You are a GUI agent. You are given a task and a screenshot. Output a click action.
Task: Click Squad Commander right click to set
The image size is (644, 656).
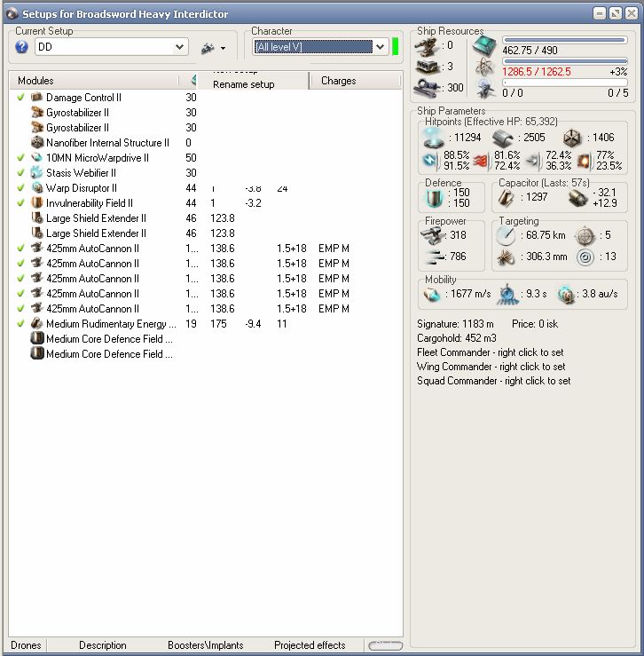click(x=493, y=381)
